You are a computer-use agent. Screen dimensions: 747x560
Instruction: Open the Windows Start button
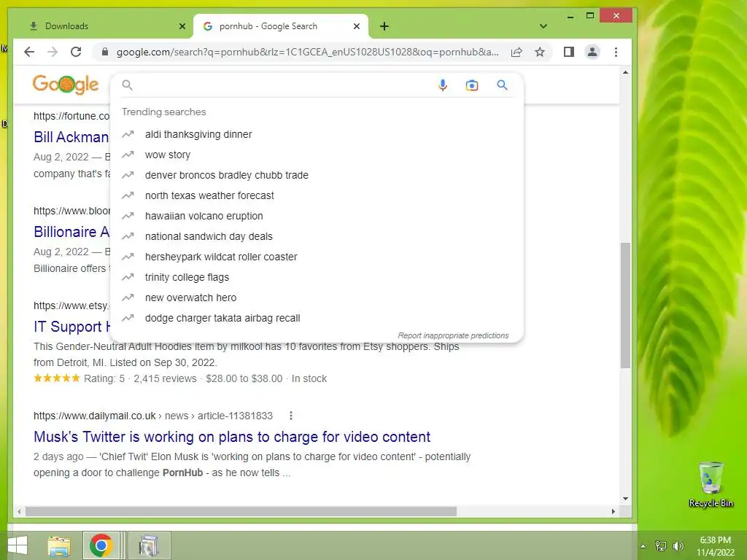[18, 545]
